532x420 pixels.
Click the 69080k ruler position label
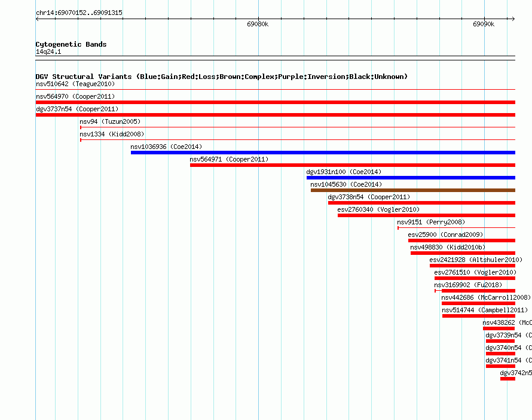click(258, 24)
